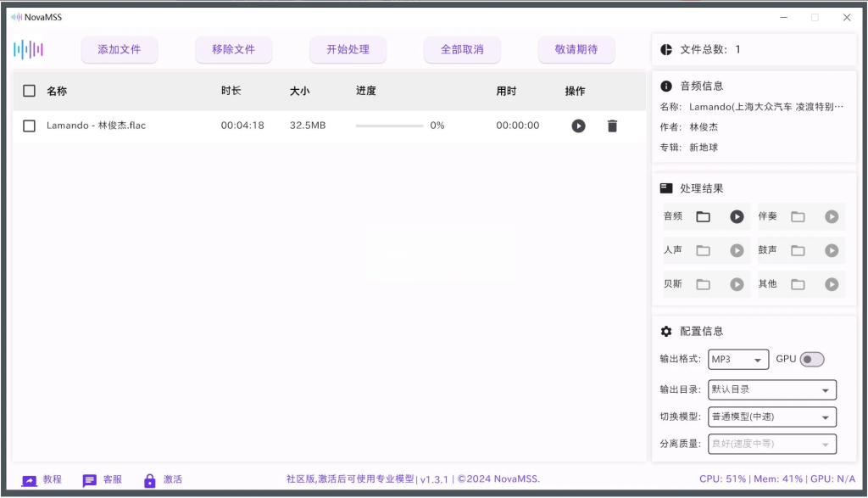Select all files with header checkbox

point(30,91)
